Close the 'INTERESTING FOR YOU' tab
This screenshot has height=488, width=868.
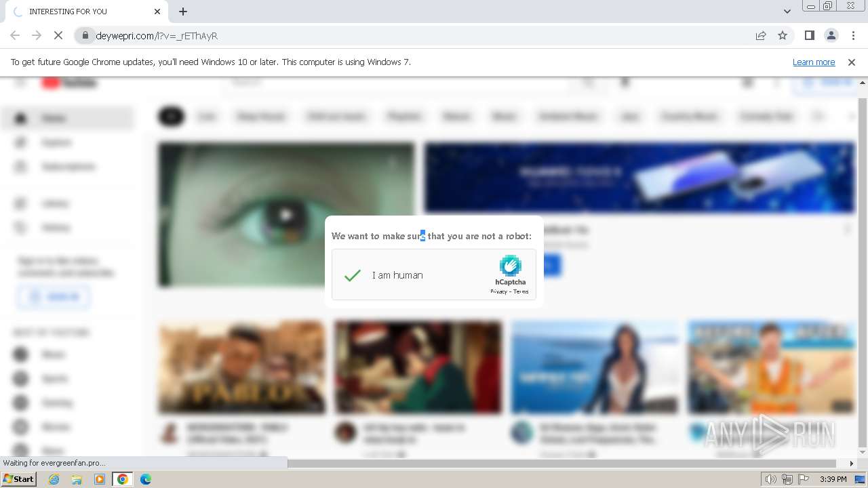[157, 12]
